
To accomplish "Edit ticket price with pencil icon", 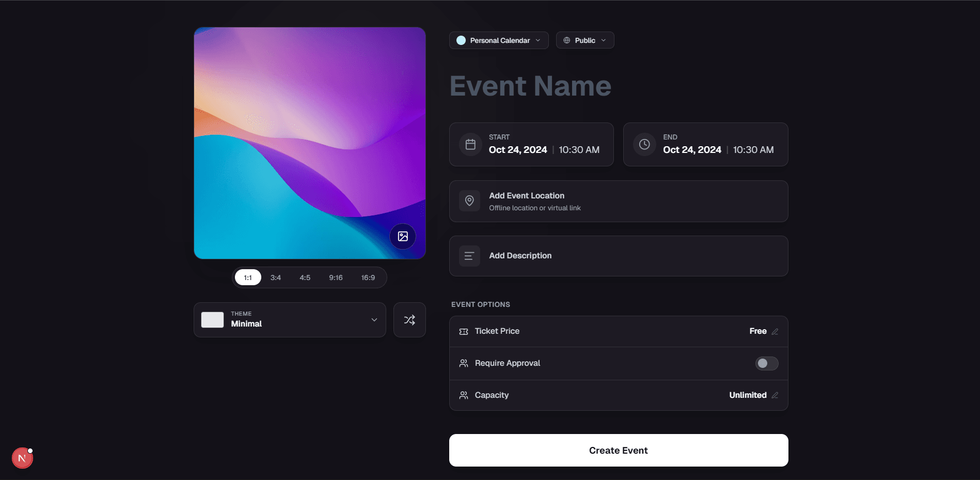I will pyautogui.click(x=774, y=332).
